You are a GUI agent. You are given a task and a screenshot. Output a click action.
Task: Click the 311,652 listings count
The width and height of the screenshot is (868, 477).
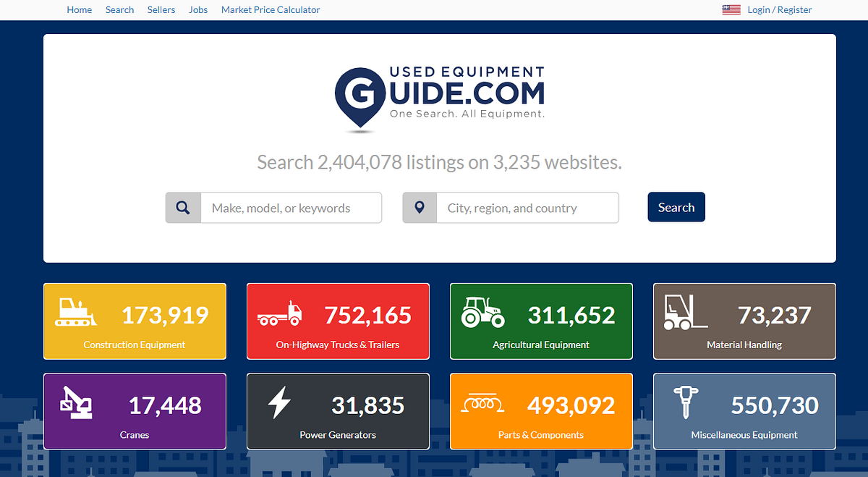point(571,315)
